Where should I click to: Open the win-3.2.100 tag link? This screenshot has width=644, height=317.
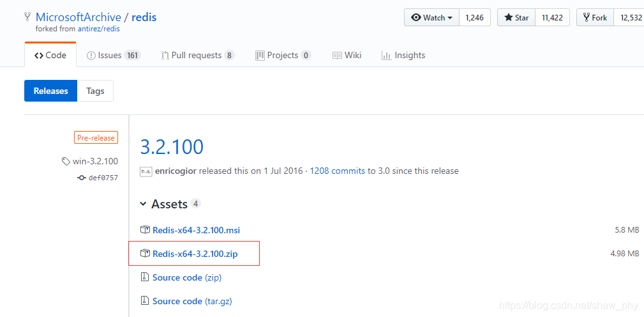coord(95,161)
